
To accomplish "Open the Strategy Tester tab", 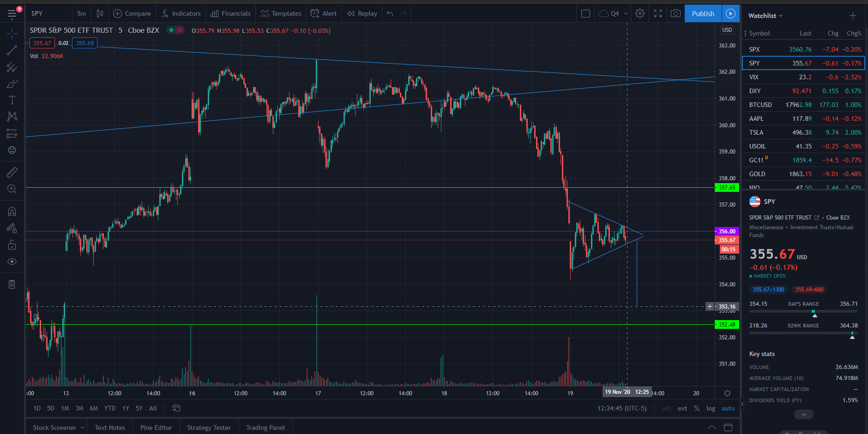I will pyautogui.click(x=209, y=428).
